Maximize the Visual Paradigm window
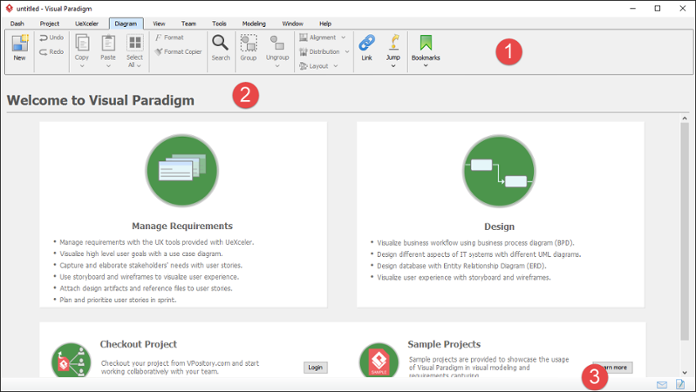Screen dimensions: 696x392 coord(657,8)
